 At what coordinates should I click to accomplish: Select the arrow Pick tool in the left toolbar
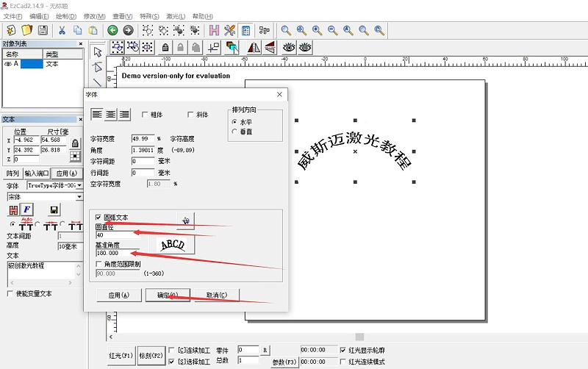97,51
